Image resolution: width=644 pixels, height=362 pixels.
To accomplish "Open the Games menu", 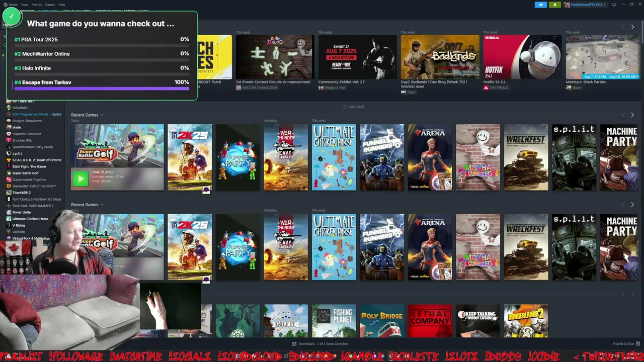I will coord(50,5).
